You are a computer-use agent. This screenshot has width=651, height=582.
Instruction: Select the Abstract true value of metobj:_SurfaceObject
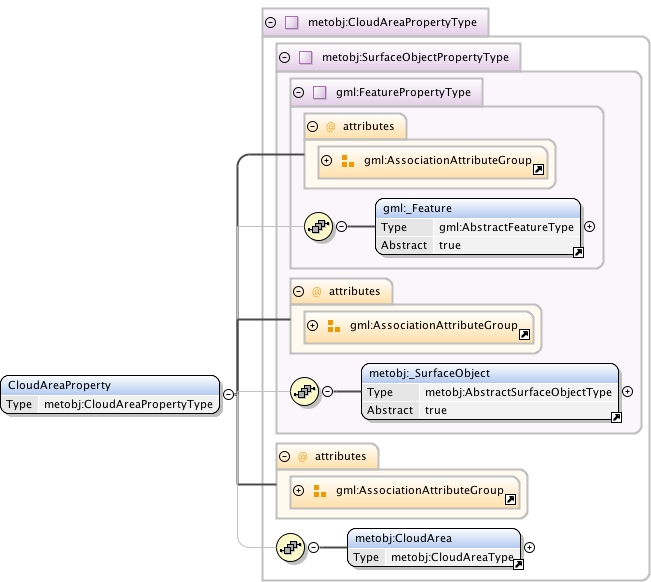[x=436, y=411]
